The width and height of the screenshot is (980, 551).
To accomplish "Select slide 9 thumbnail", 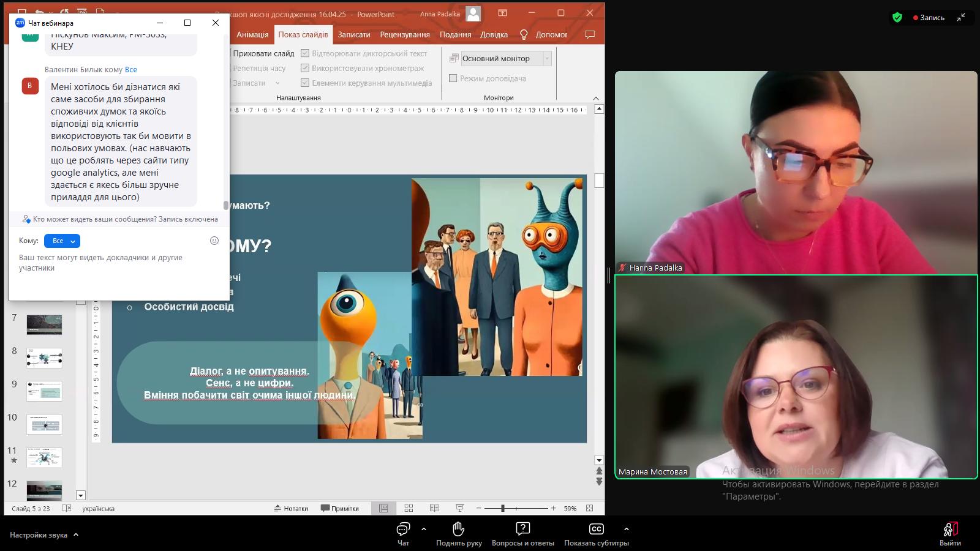I will tap(44, 391).
